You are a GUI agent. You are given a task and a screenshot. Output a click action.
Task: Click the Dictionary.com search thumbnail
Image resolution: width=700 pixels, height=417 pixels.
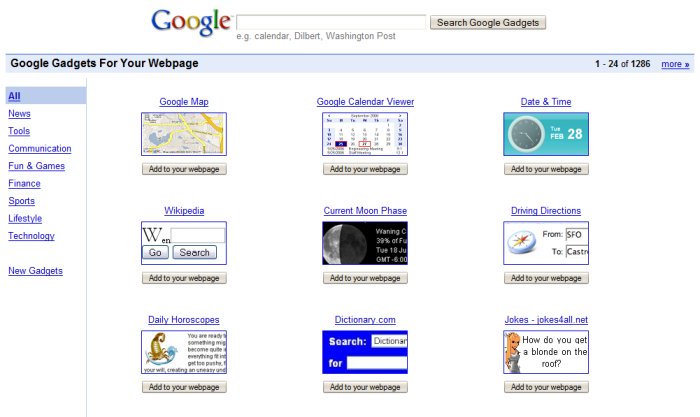(x=365, y=352)
